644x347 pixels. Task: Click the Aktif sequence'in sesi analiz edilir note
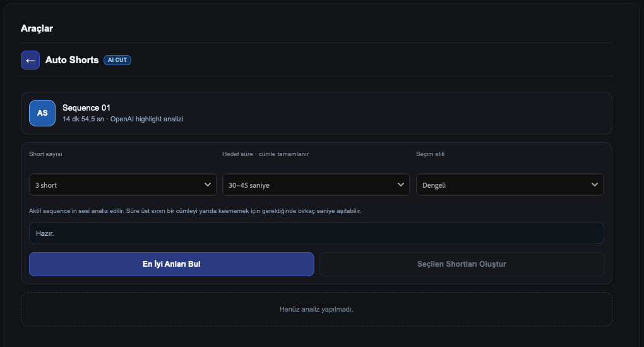pos(195,211)
